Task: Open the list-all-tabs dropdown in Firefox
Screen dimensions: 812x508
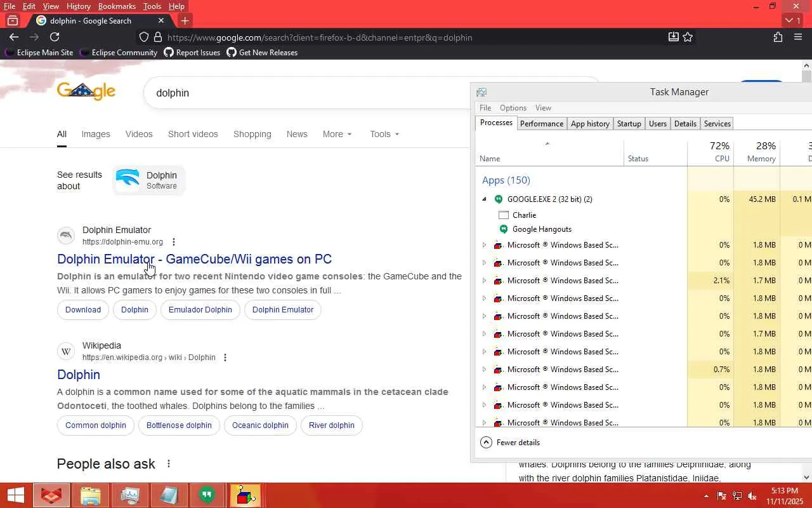Action: click(793, 20)
